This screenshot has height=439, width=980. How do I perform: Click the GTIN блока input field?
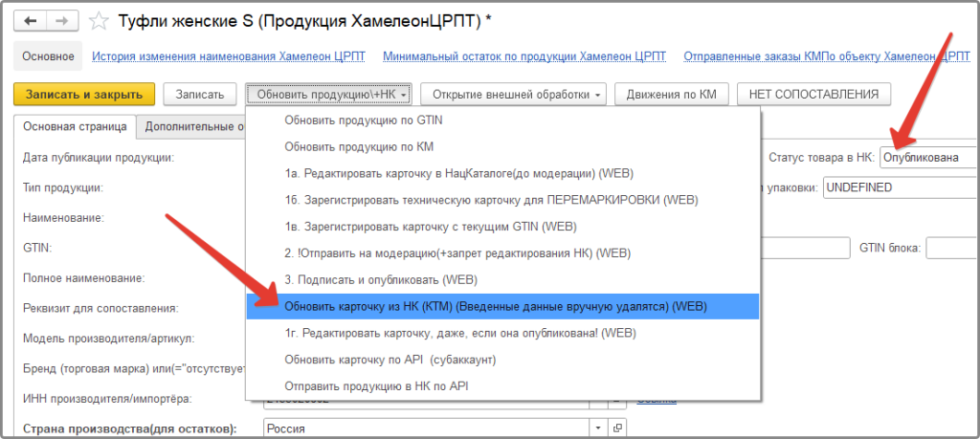click(952, 248)
